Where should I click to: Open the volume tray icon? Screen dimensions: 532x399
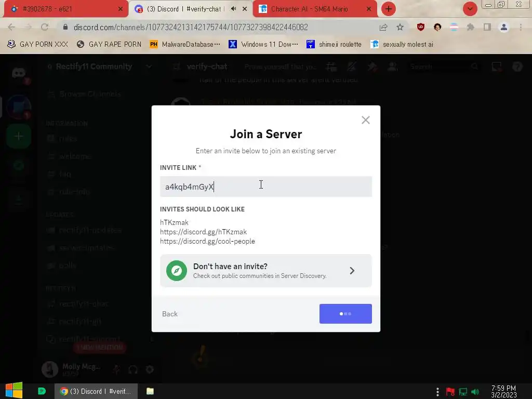pyautogui.click(x=475, y=392)
